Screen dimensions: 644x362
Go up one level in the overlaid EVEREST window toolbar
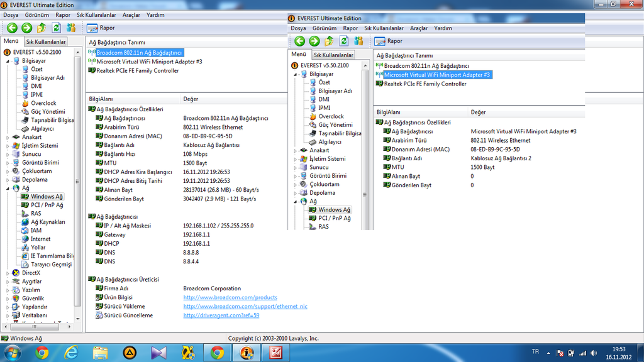329,41
